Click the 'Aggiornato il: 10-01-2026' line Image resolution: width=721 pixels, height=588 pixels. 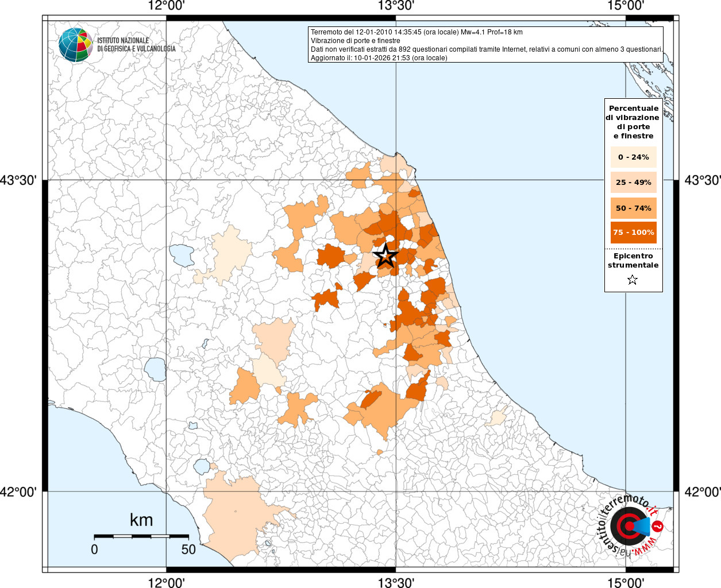click(x=379, y=58)
